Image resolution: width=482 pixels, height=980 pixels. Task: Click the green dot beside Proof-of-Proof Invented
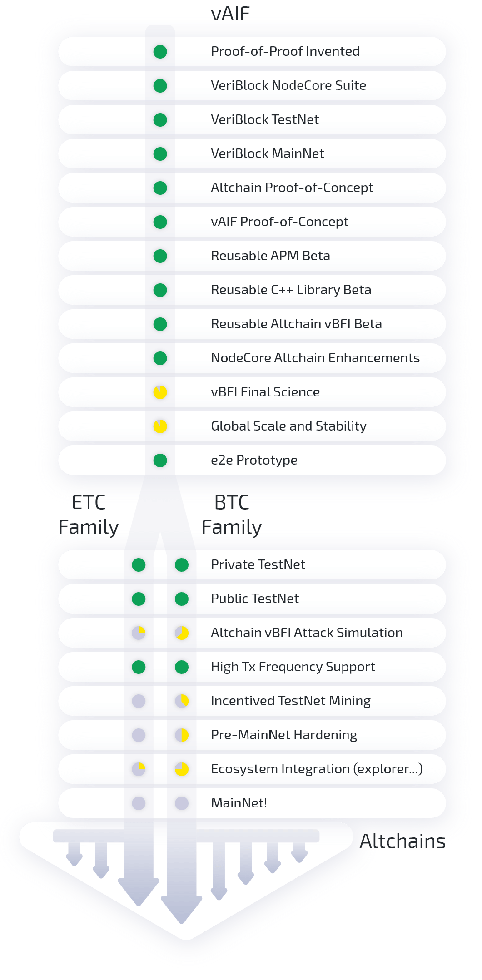coord(160,52)
